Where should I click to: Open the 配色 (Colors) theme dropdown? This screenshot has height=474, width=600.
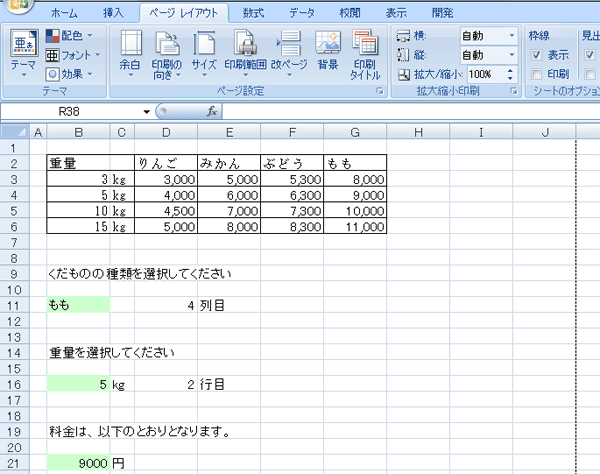(69, 36)
